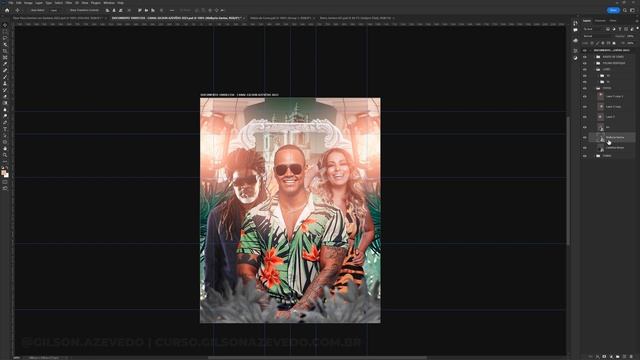
Task: Click align left edges icon in options bar
Action: [107, 10]
